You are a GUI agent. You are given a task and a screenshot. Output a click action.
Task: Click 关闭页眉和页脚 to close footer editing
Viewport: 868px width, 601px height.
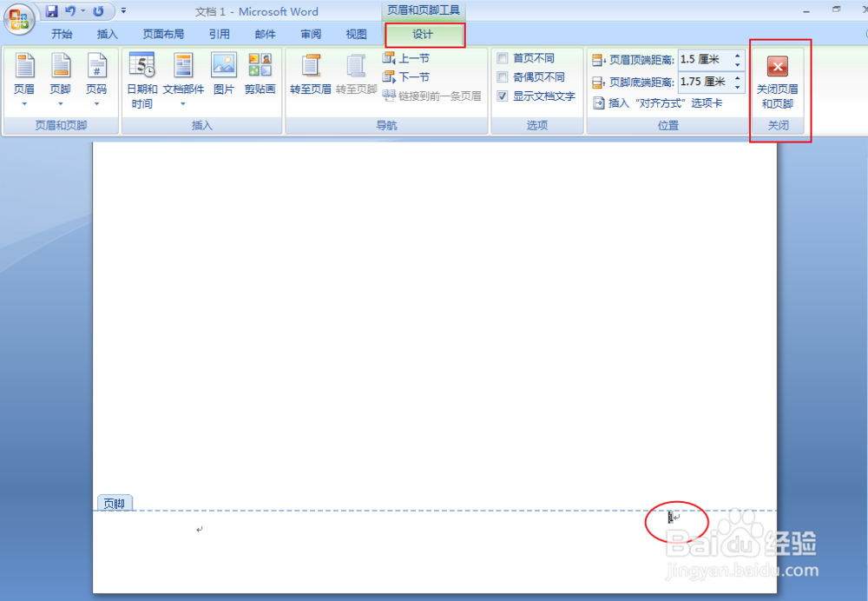[x=778, y=78]
